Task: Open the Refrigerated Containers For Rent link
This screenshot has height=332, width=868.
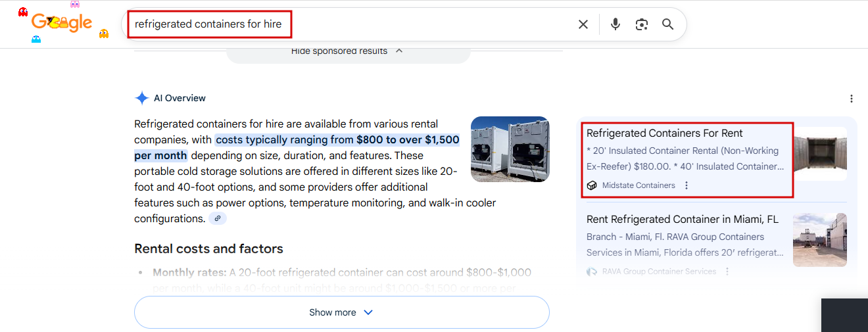Action: (664, 133)
